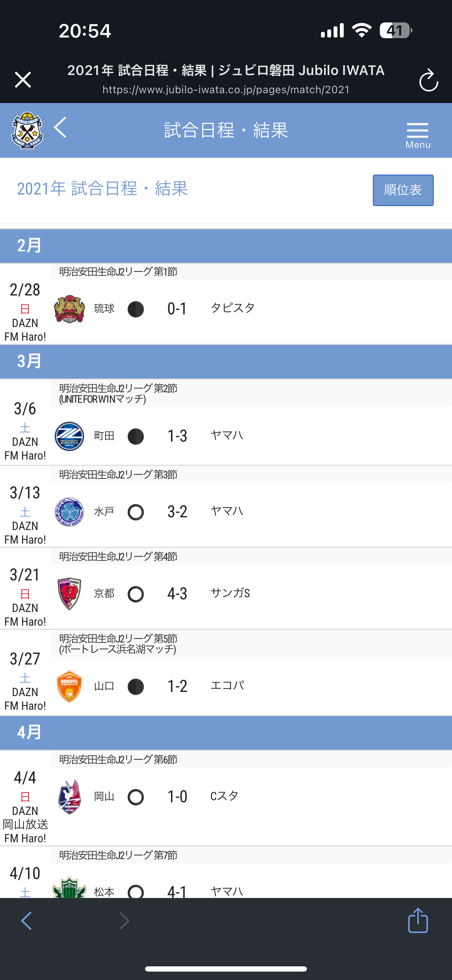Viewport: 452px width, 980px height.
Task: Open the 順位表 standings button
Action: point(403,190)
